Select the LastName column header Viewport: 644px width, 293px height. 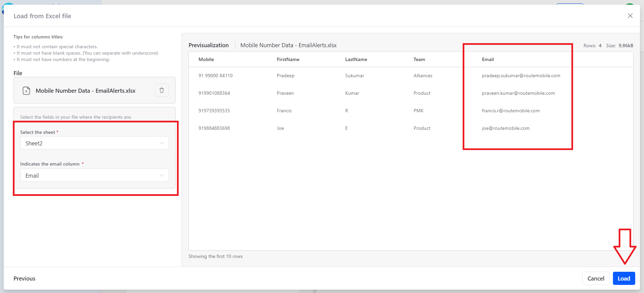356,59
